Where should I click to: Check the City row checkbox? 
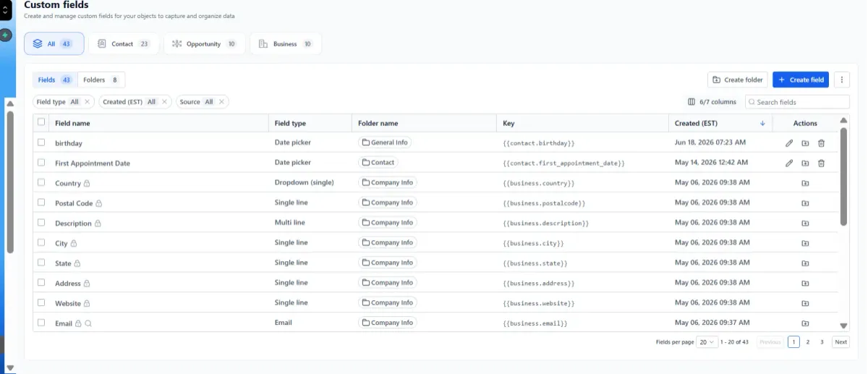[41, 242]
